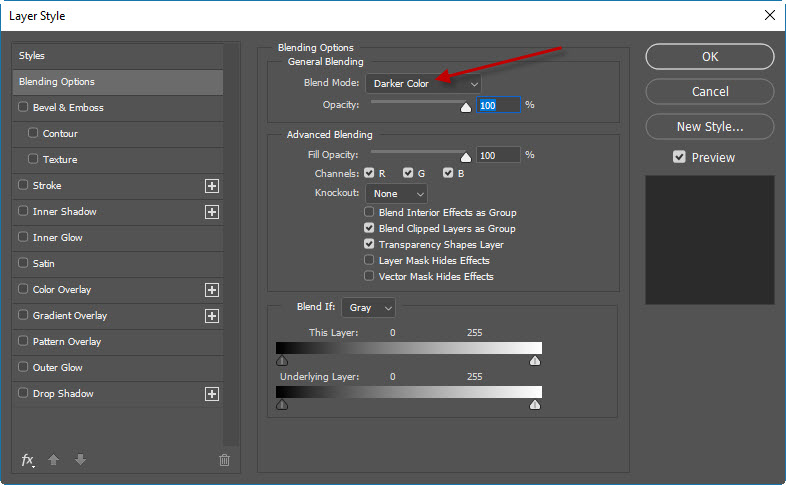Open the Blend Mode dropdown
The image size is (786, 485).
click(423, 84)
